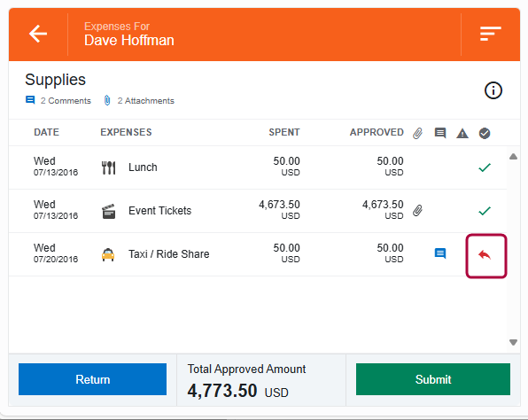Click the scrollbar down arrow

click(513, 342)
